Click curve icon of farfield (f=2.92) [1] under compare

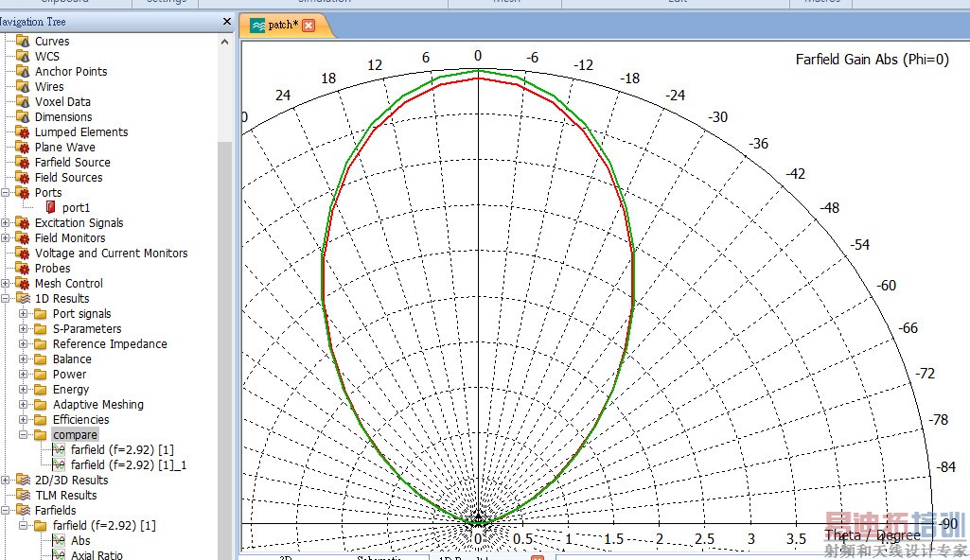click(59, 450)
